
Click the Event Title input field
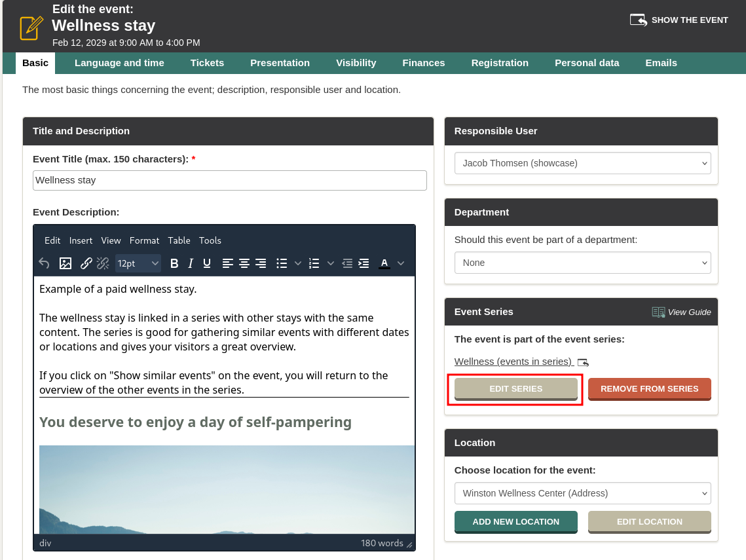click(x=229, y=180)
